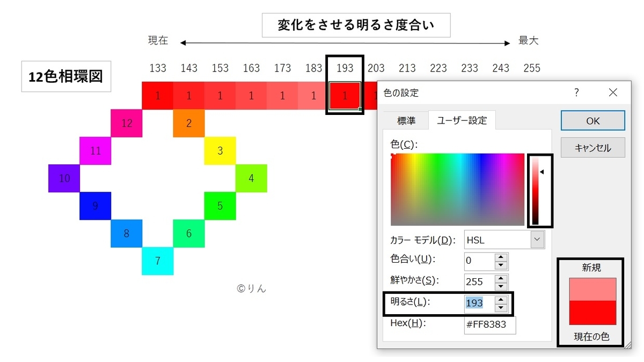644x362 pixels.
Task: Increase 鮮やかさ with the up arrow
Action: (501, 278)
